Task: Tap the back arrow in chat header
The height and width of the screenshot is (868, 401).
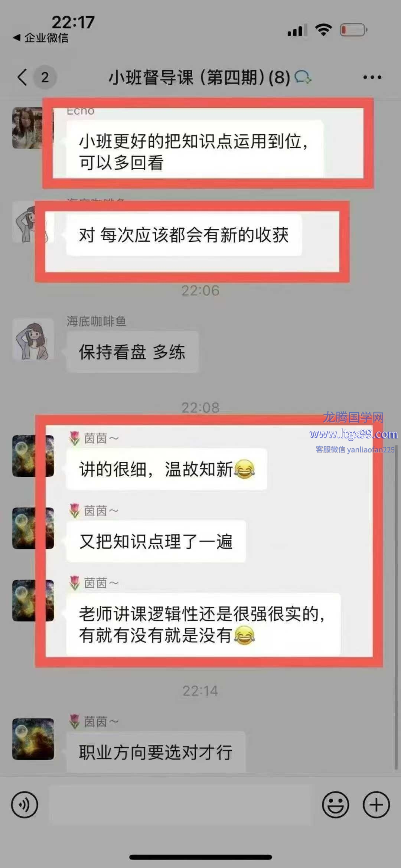Action: click(22, 77)
